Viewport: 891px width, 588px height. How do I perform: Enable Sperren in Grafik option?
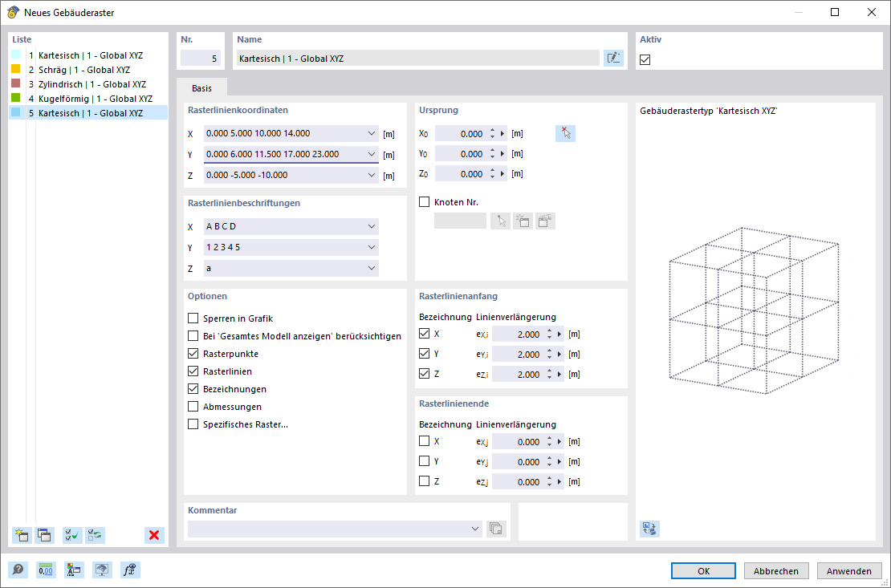(x=193, y=318)
